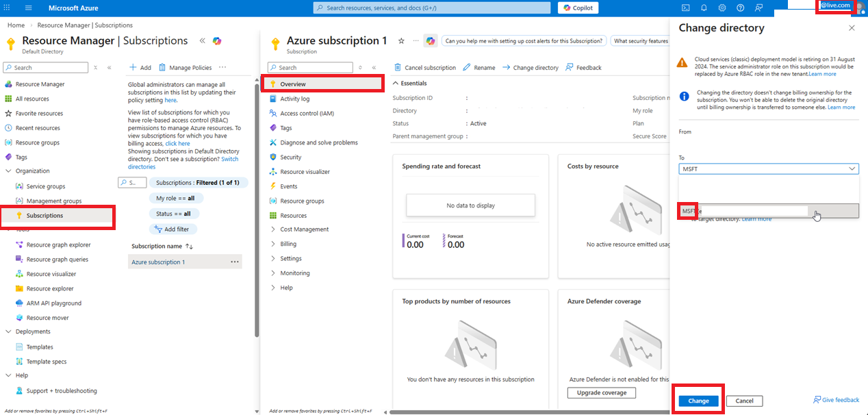
Task: Open the help question mark icon
Action: click(741, 8)
